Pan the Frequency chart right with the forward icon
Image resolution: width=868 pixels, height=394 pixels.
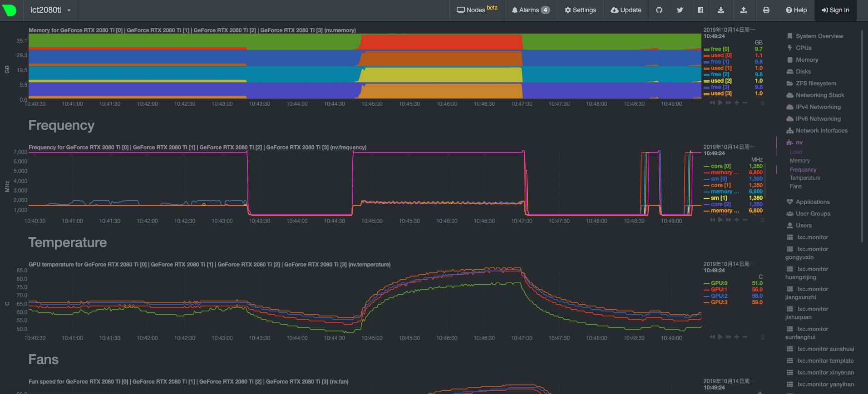(728, 220)
